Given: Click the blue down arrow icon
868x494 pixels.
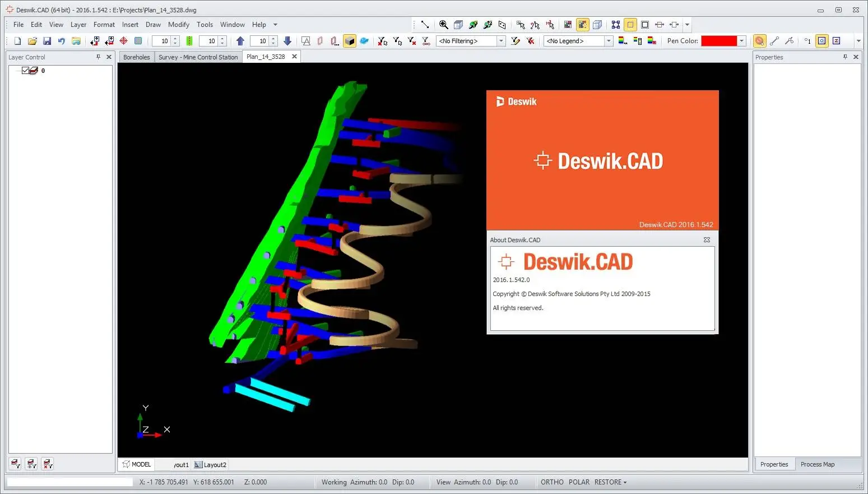Looking at the screenshot, I should pyautogui.click(x=287, y=41).
